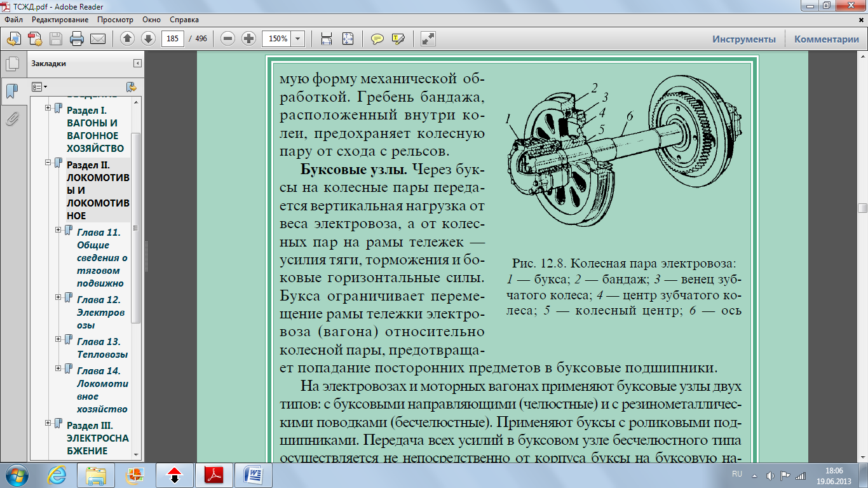Expand Раздел III. Электроснабжение bookmark
Image resolution: width=868 pixels, height=488 pixels.
tap(48, 423)
